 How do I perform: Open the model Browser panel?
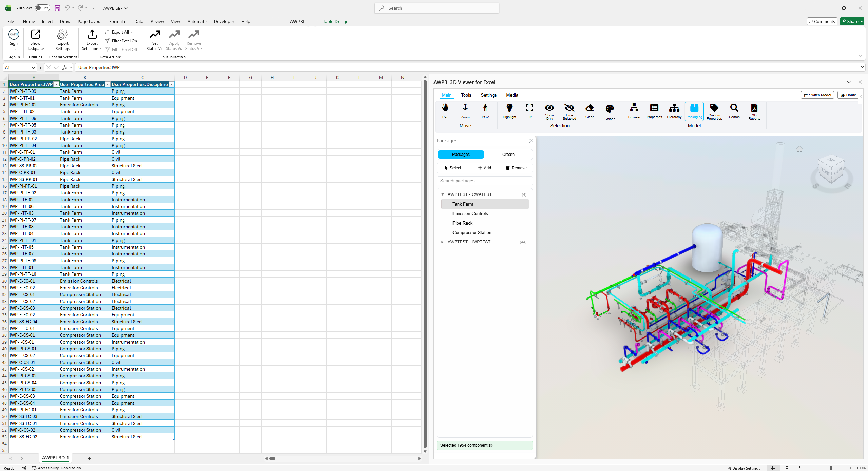click(634, 111)
